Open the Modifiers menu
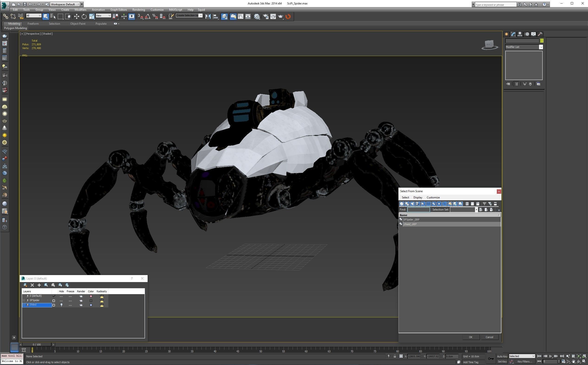Viewport: 588px width, 365px height. pyautogui.click(x=80, y=10)
